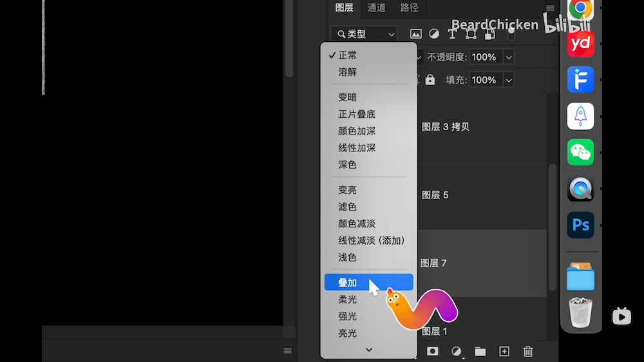
Task: Open Photoshop from the dock
Action: point(580,225)
